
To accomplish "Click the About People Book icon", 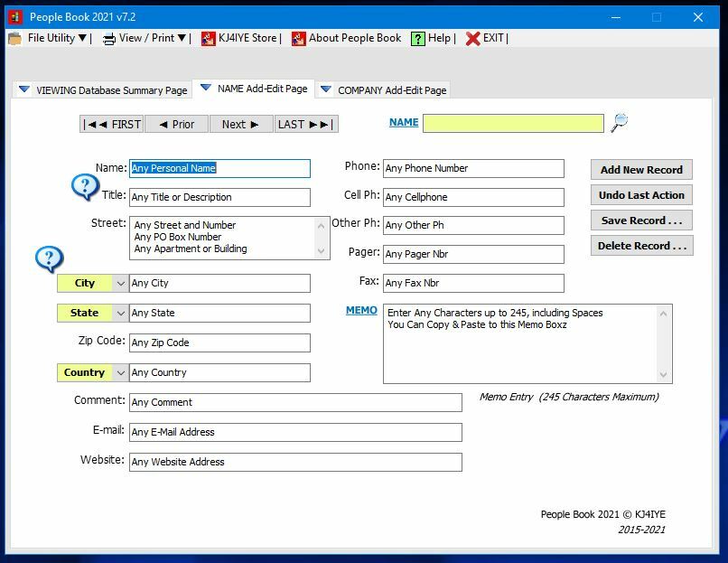I will tap(299, 39).
